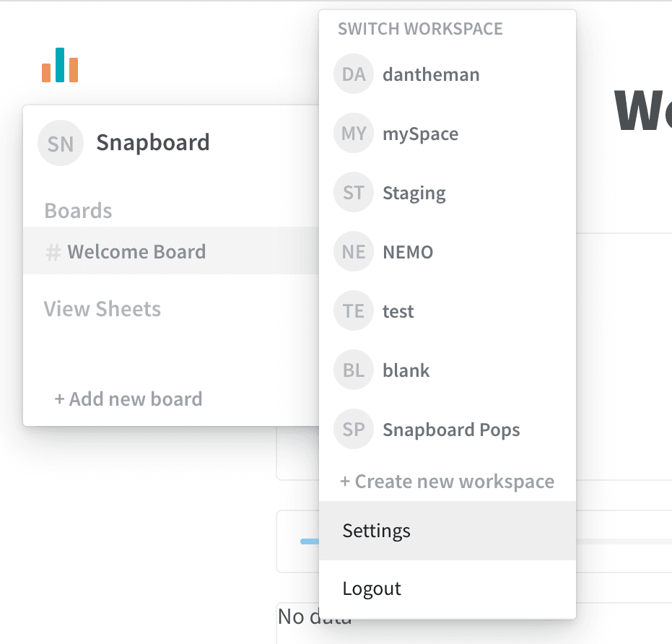The height and width of the screenshot is (644, 672).
Task: Click the TE test workspace avatar
Action: coord(353,310)
